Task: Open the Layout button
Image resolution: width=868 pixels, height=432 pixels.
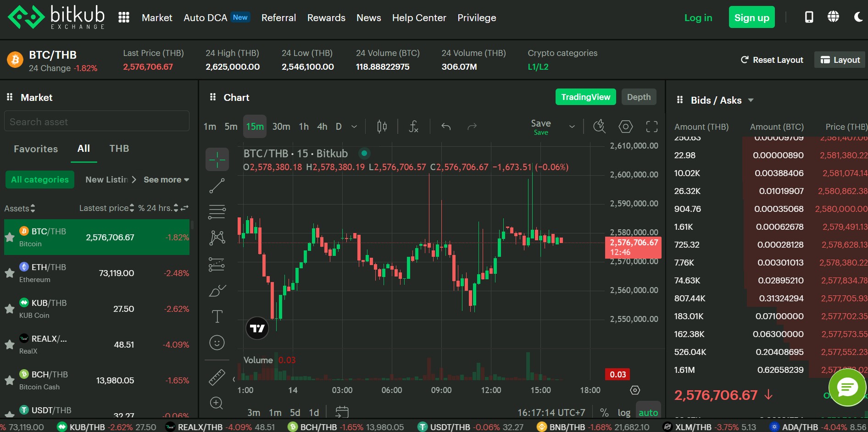Action: click(x=840, y=60)
